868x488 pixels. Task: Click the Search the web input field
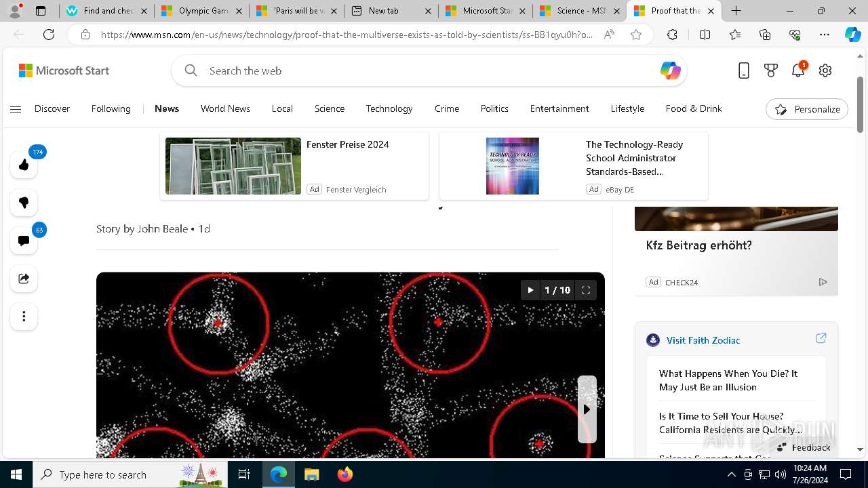(429, 70)
